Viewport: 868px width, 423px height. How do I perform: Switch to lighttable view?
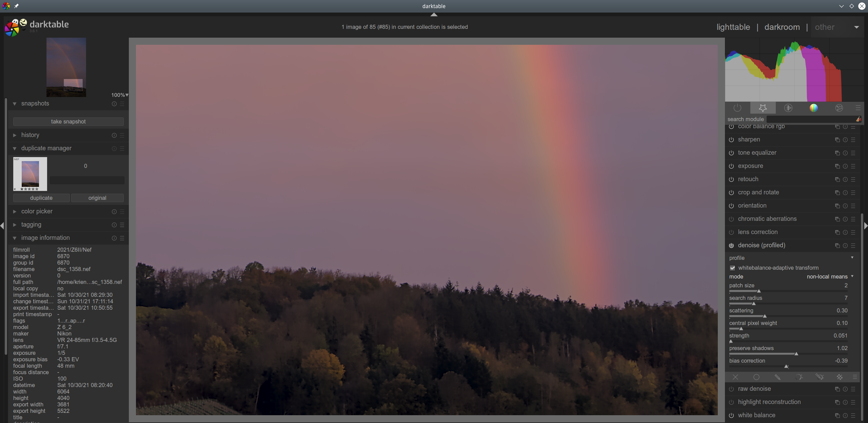[x=733, y=27]
